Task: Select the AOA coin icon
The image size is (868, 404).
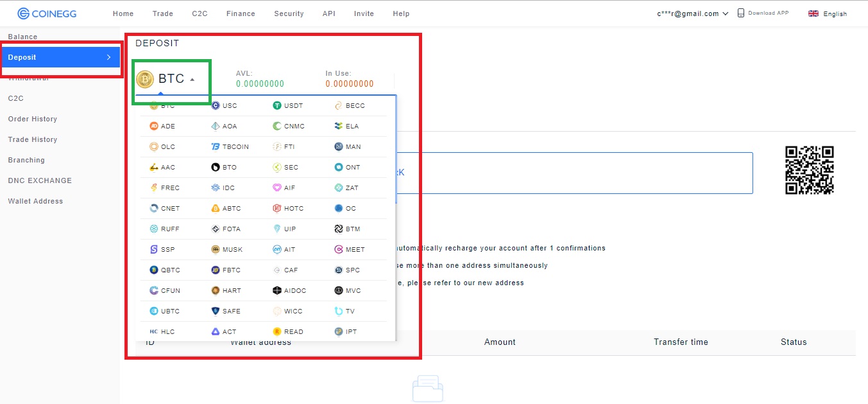Action: [216, 126]
